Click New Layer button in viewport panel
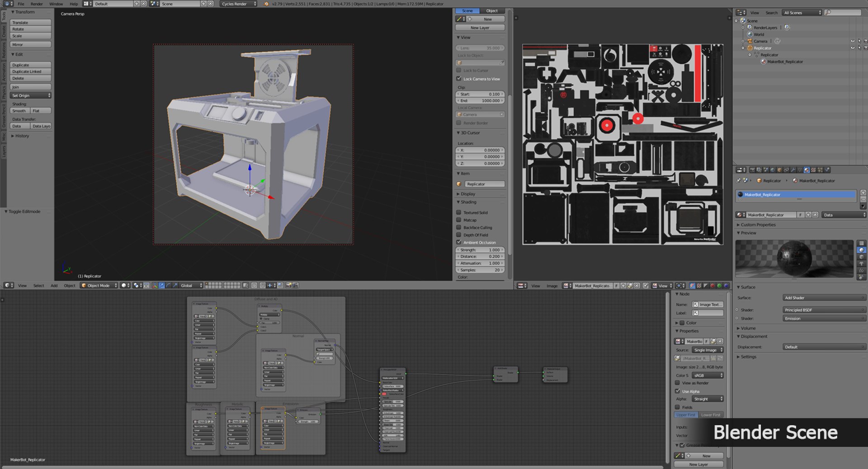The image size is (868, 469). click(480, 28)
